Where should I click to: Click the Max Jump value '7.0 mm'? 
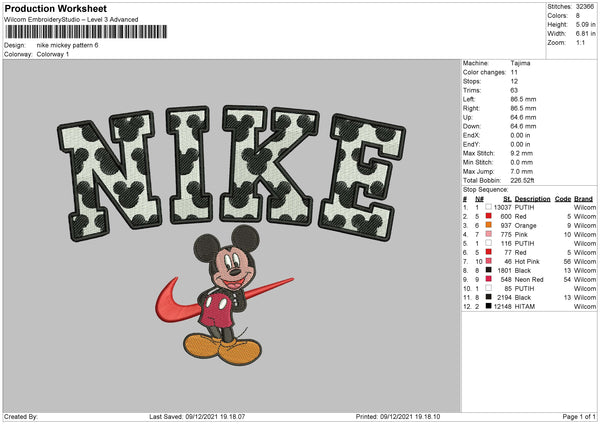click(x=522, y=171)
